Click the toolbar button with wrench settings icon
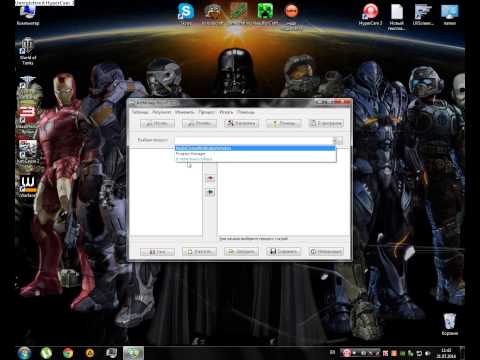 [241, 123]
